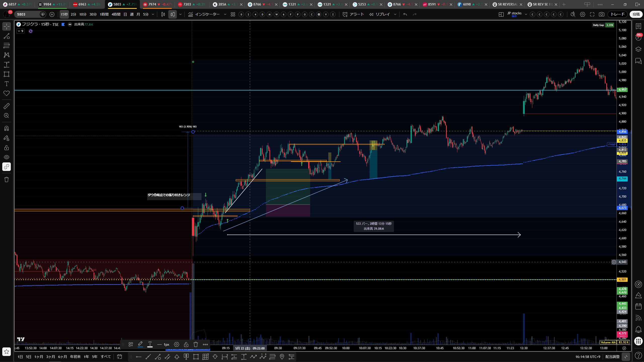Open the インジケーター indicators dialog

pos(204,14)
